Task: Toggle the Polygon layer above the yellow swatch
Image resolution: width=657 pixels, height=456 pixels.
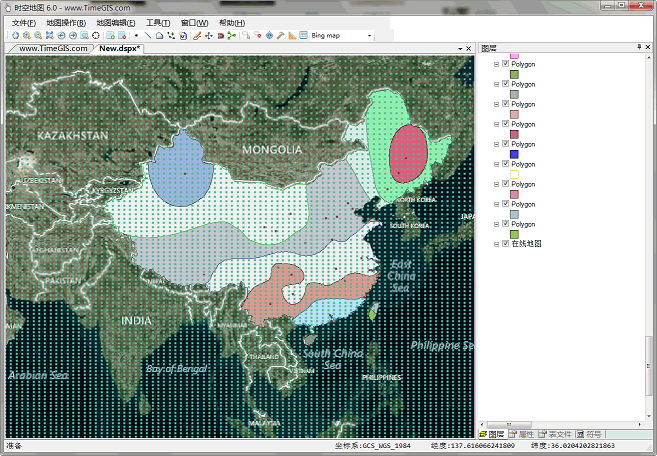Action: (x=506, y=164)
